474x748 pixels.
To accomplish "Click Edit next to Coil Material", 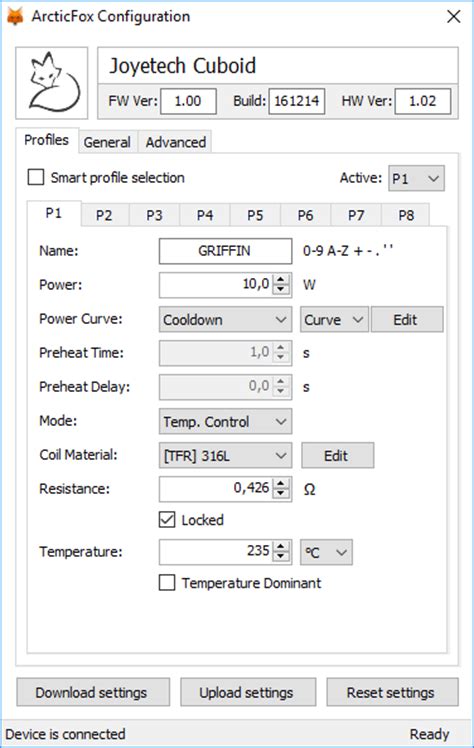I will 337,456.
